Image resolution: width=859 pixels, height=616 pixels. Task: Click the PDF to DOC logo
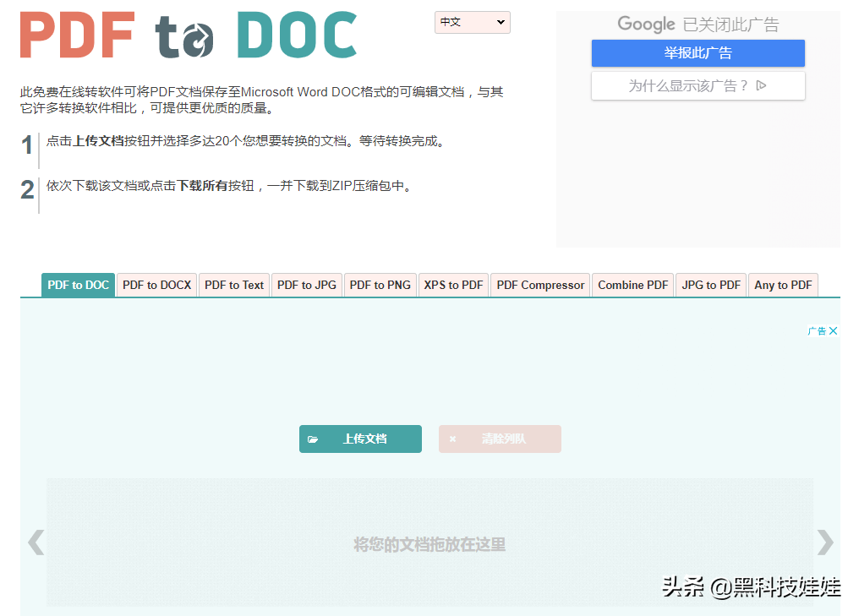coord(189,35)
